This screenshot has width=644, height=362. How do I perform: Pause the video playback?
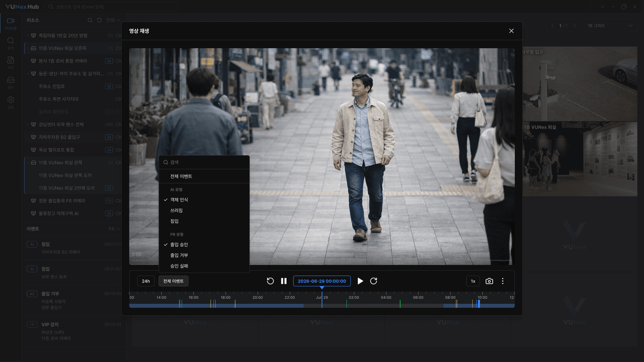284,281
